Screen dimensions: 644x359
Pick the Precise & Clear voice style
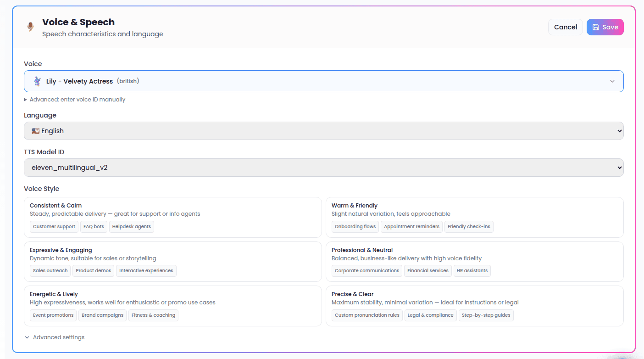point(474,306)
